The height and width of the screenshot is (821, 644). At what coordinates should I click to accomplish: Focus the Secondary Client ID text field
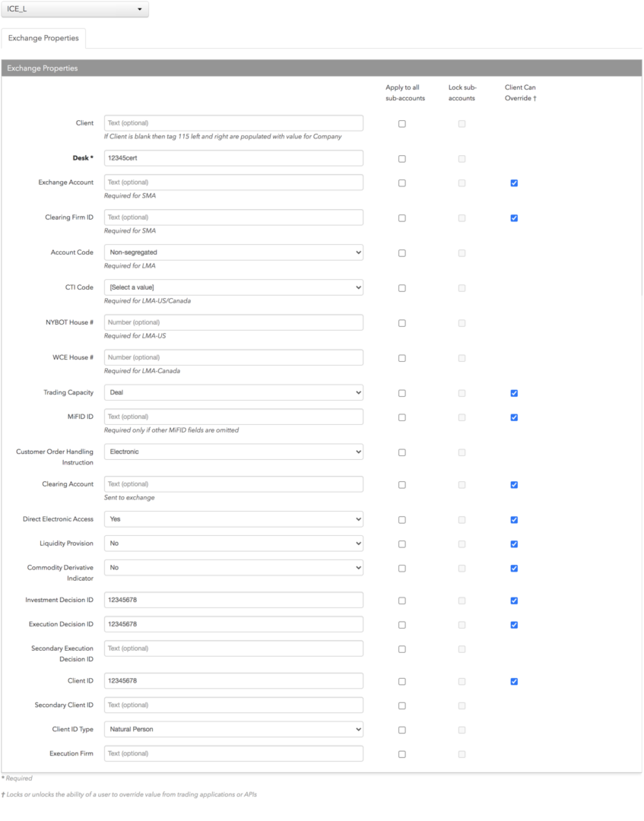point(233,705)
